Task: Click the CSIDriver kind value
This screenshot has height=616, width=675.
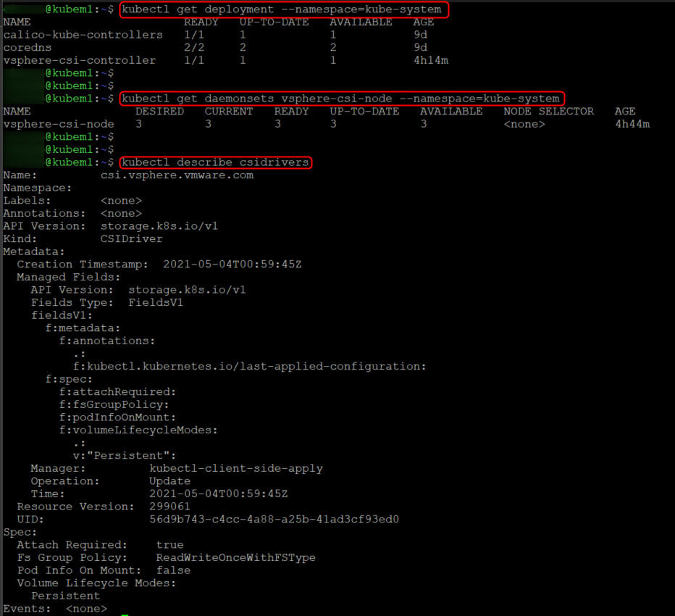Action: click(132, 238)
